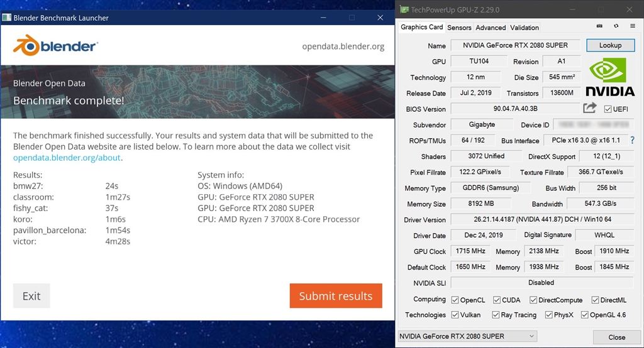Switch to the Graphics Card tab
This screenshot has width=644, height=348.
[422, 27]
